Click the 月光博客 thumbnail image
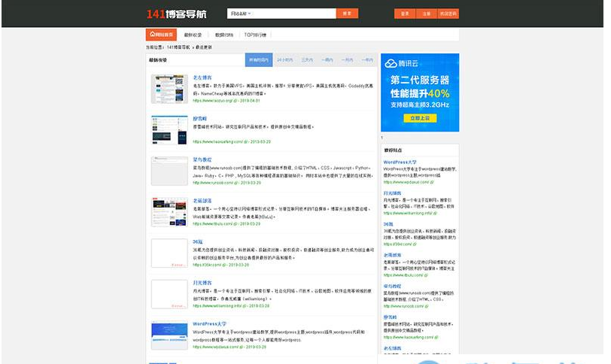 point(169,293)
